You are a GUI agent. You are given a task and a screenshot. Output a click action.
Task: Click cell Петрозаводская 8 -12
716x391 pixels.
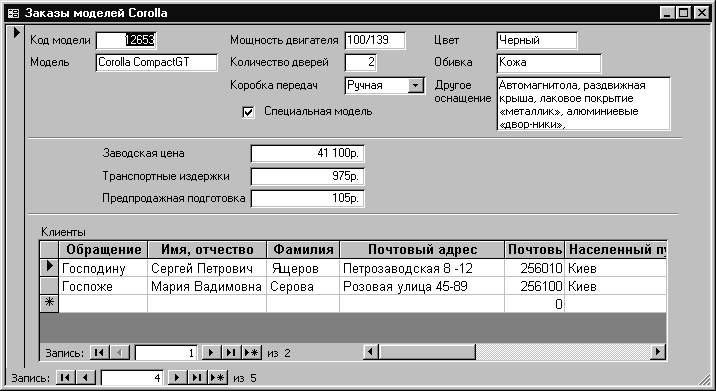point(422,268)
